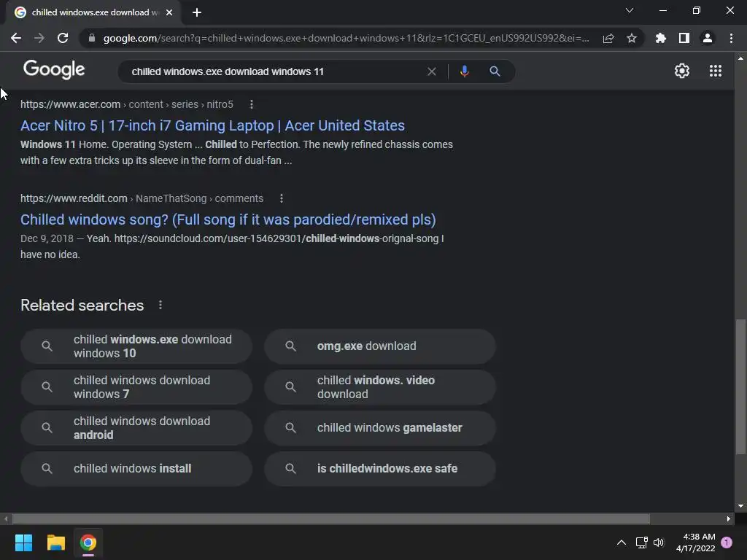The width and height of the screenshot is (747, 560).
Task: Open more options for reddit.com result
Action: point(282,198)
